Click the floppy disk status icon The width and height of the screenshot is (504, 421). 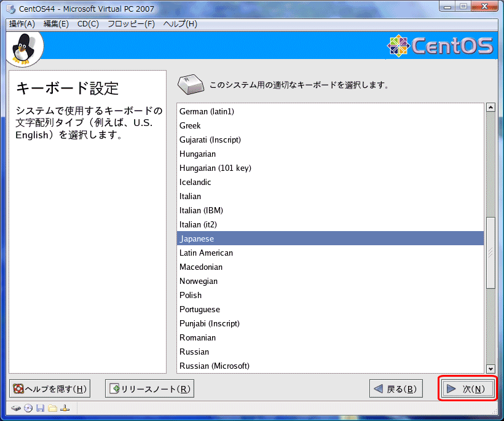(40, 408)
